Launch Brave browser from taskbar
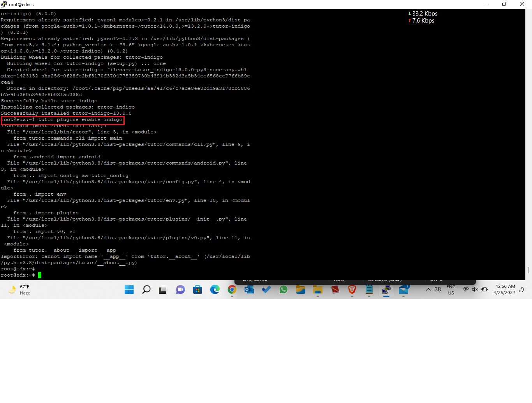This screenshot has height=403, width=532. 352,289
